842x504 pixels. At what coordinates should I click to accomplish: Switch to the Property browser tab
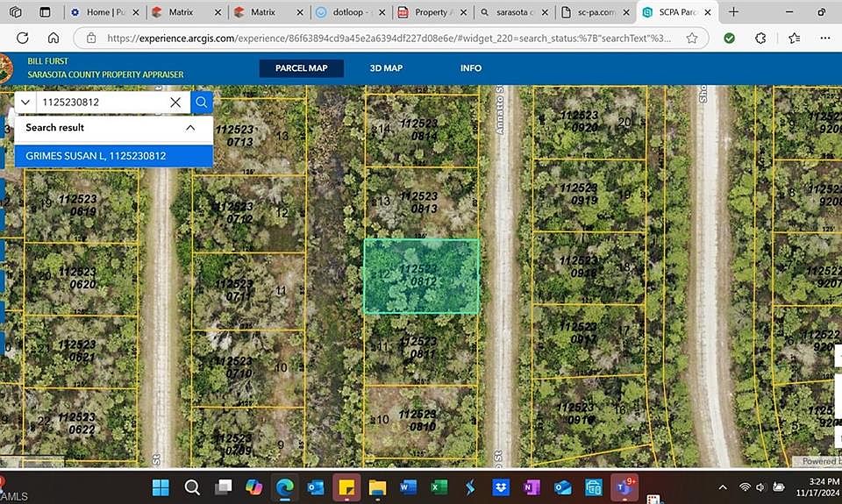[x=432, y=11]
